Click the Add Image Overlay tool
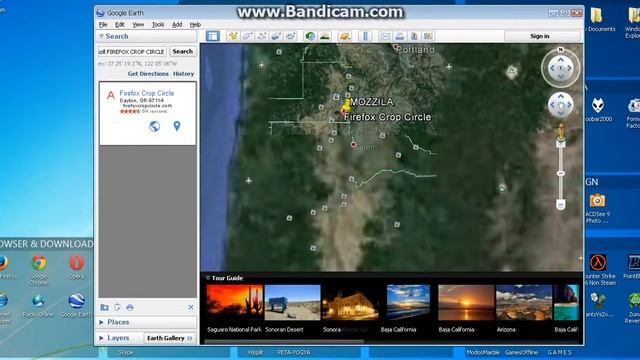Viewport: 640px width, 360px height. click(276, 36)
